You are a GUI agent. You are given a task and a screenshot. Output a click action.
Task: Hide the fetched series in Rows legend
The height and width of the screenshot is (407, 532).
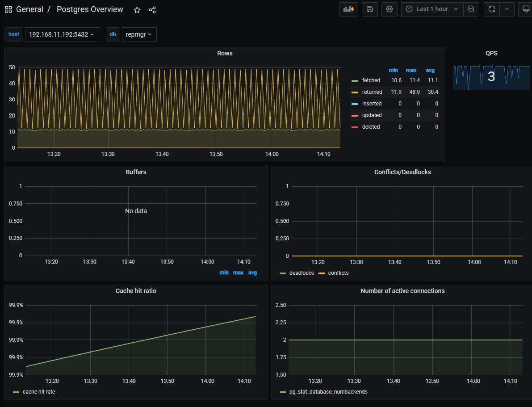click(370, 80)
